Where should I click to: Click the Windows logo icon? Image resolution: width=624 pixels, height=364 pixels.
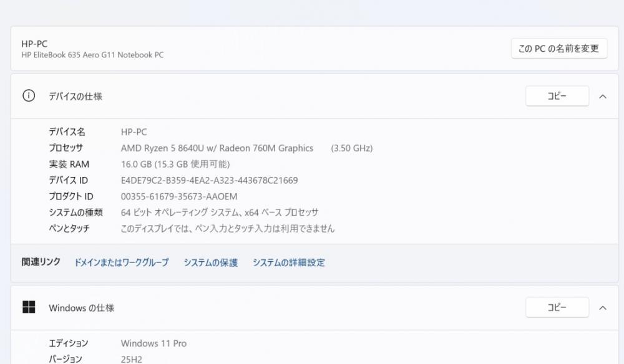(x=29, y=307)
